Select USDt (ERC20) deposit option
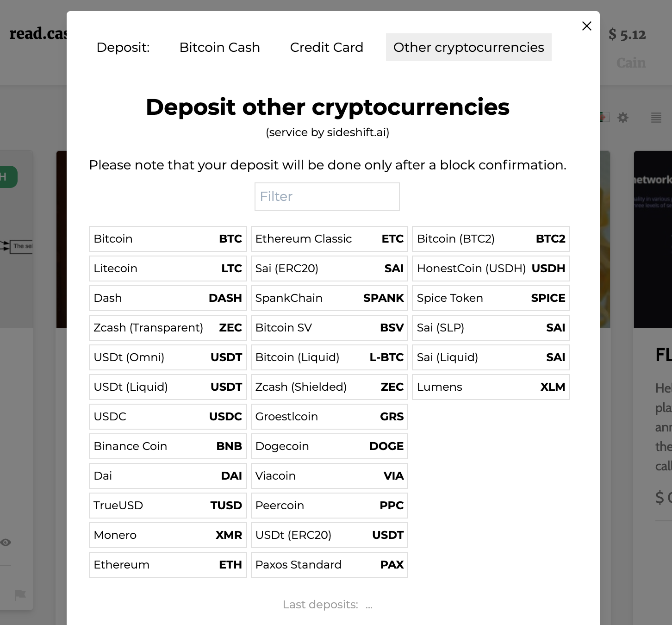 coord(329,535)
